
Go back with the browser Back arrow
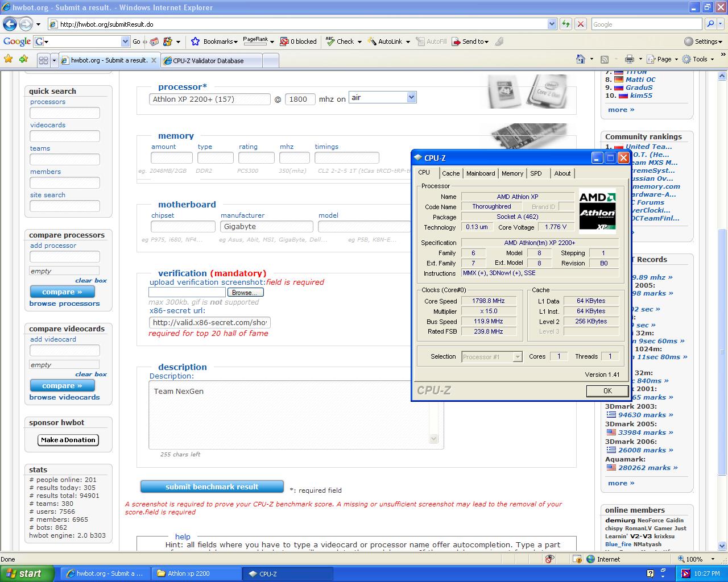coord(10,24)
